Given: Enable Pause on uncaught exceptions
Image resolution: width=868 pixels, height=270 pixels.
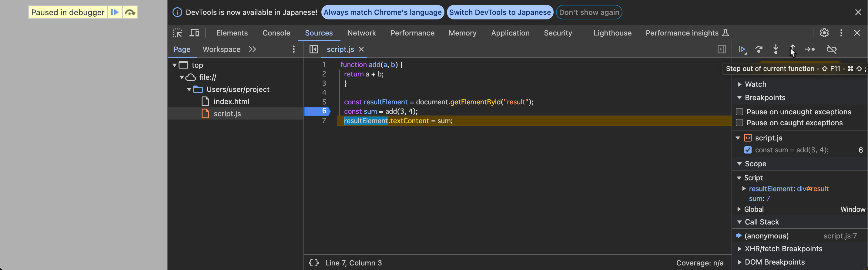Looking at the screenshot, I should (739, 112).
